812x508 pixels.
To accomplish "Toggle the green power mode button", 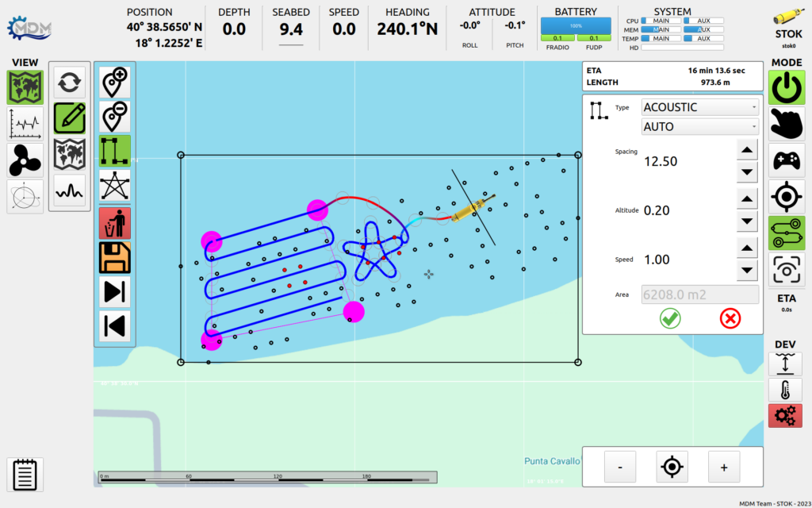I will [787, 89].
